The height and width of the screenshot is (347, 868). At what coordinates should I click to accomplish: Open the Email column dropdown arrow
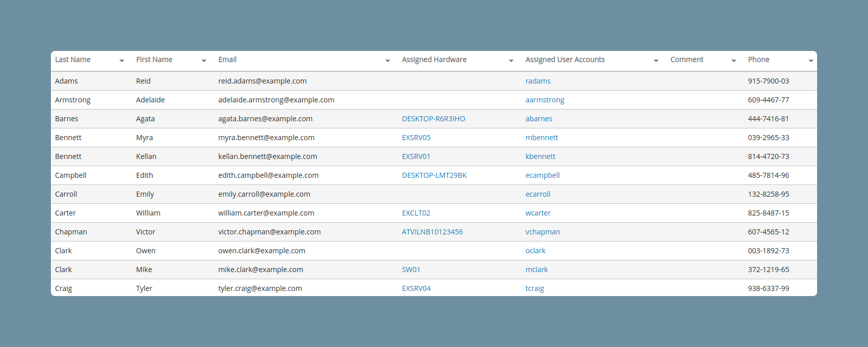pyautogui.click(x=387, y=61)
